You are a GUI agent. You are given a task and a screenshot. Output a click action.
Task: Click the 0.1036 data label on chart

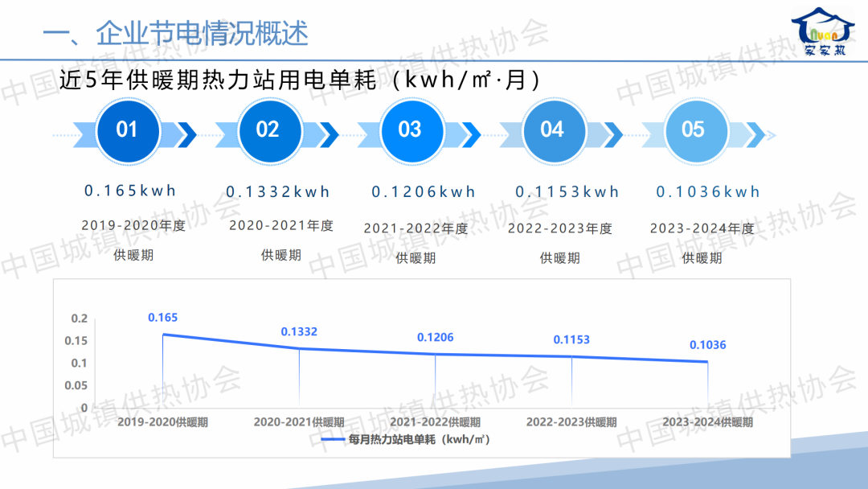coord(707,345)
